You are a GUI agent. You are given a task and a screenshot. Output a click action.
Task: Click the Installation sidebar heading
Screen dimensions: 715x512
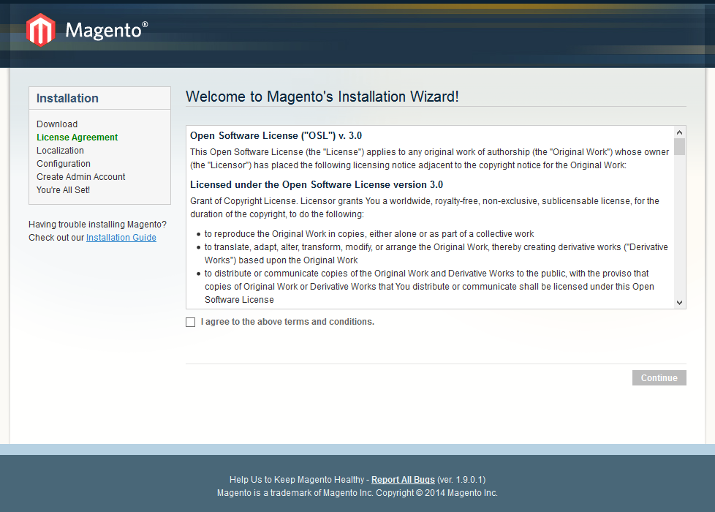(x=67, y=98)
